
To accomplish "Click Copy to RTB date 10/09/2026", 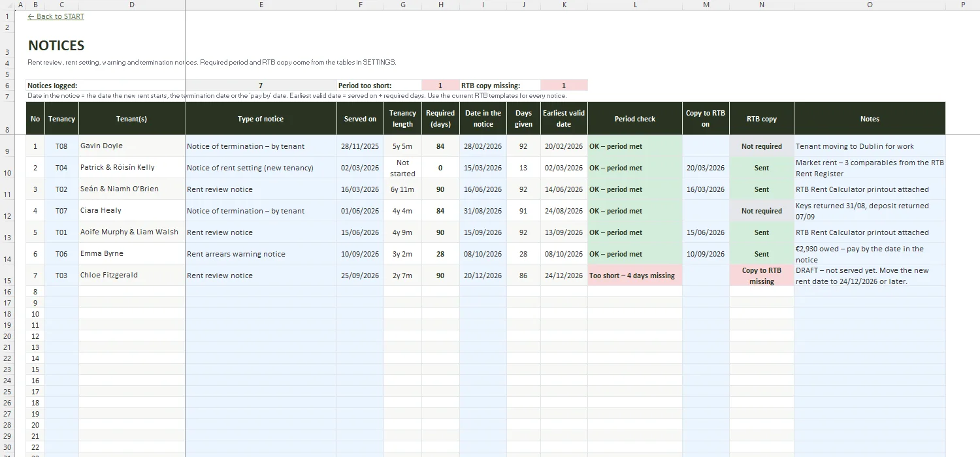I will 706,254.
